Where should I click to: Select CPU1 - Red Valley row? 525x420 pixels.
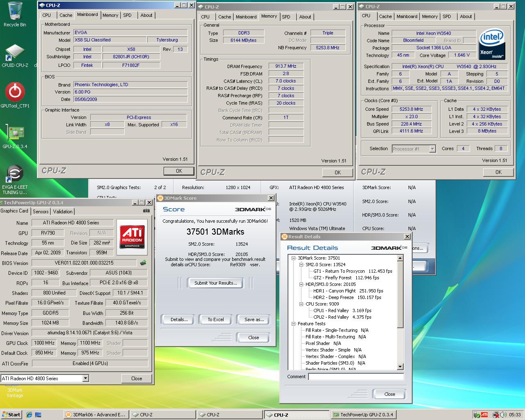[342, 310]
